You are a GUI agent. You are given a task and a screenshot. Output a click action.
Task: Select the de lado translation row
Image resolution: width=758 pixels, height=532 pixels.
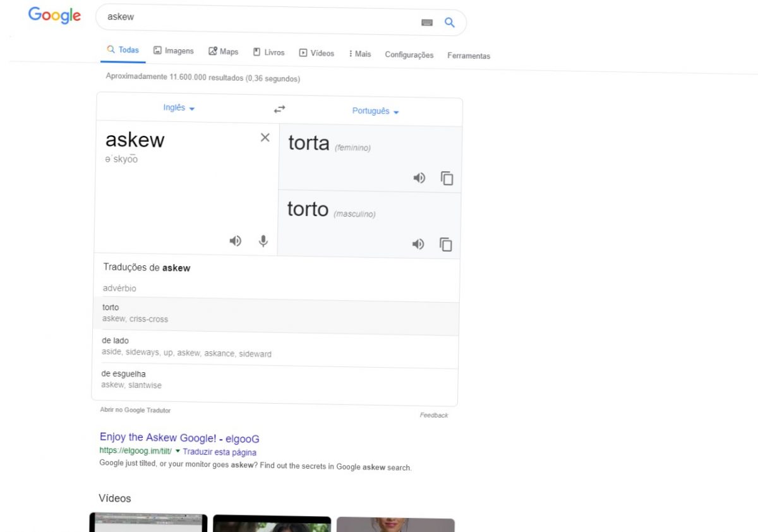275,349
